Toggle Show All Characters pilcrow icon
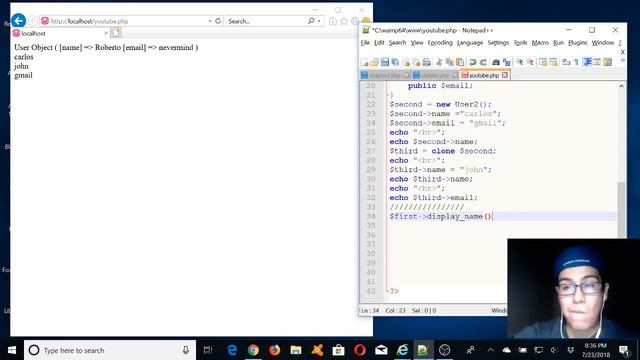This screenshot has width=640, height=360. coord(576,62)
